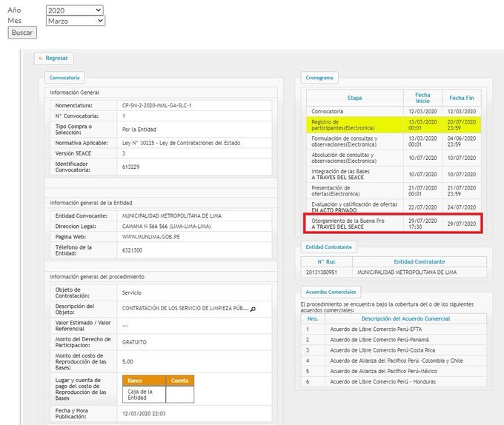The height and width of the screenshot is (425, 504).
Task: Click the Ley N° 30225 normativa text
Action: coord(182,143)
